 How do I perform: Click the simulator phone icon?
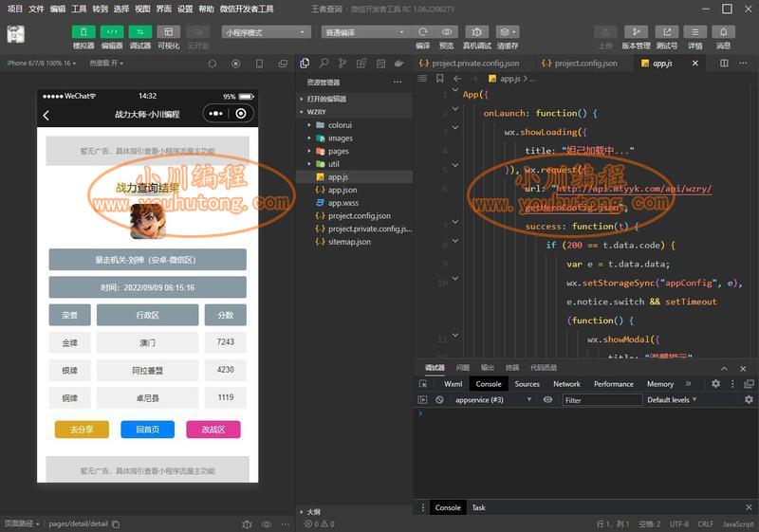coord(259,64)
